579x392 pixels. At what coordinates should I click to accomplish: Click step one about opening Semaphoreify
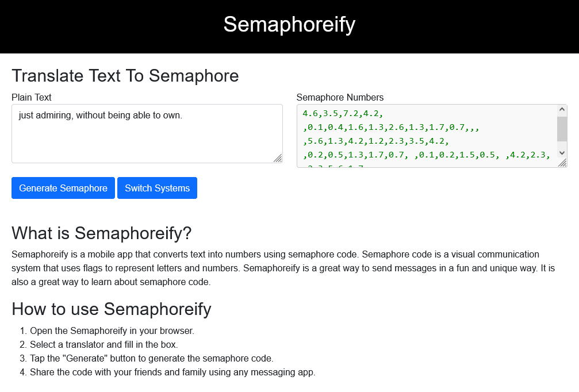coord(112,330)
